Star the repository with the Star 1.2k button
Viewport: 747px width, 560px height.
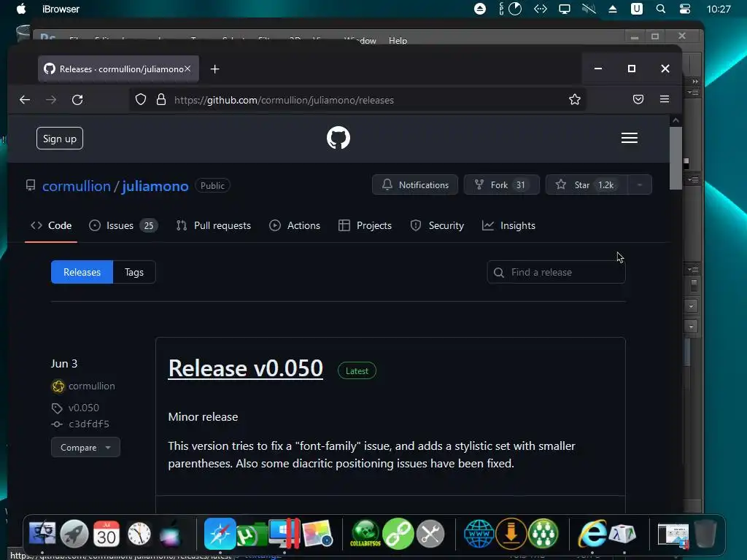click(x=587, y=184)
